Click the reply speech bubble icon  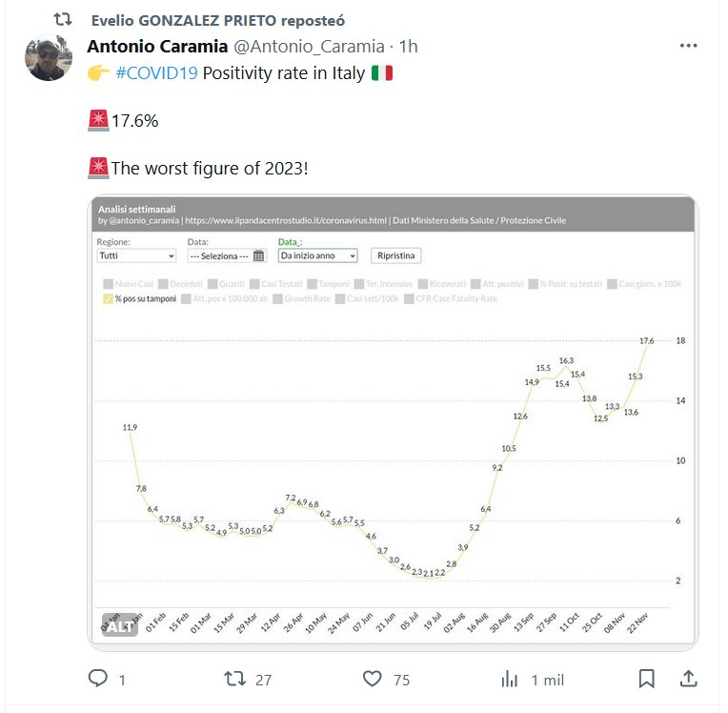point(99,679)
